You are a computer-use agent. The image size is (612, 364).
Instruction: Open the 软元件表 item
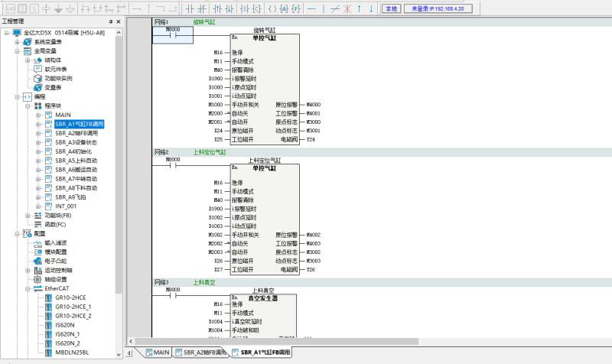pyautogui.click(x=55, y=69)
